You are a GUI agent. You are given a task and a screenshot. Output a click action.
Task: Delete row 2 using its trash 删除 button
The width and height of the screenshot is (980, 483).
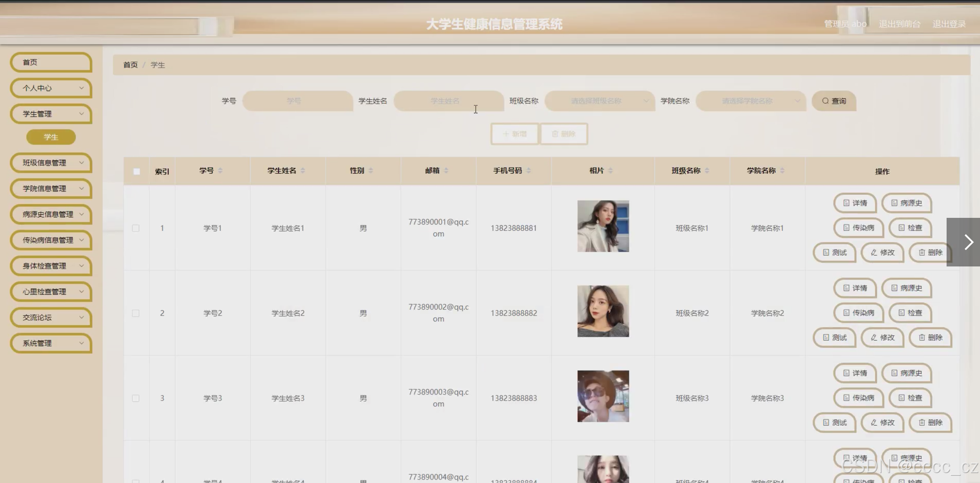click(930, 338)
